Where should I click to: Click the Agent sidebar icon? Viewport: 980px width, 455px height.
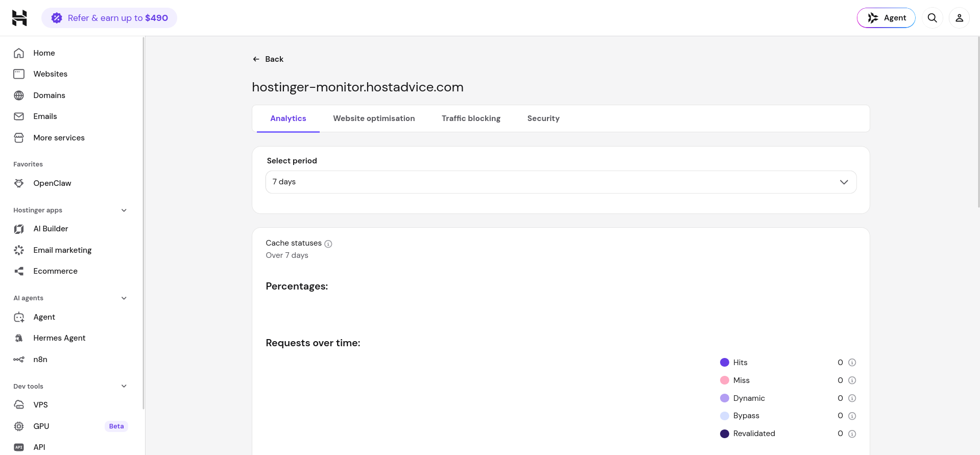tap(19, 317)
